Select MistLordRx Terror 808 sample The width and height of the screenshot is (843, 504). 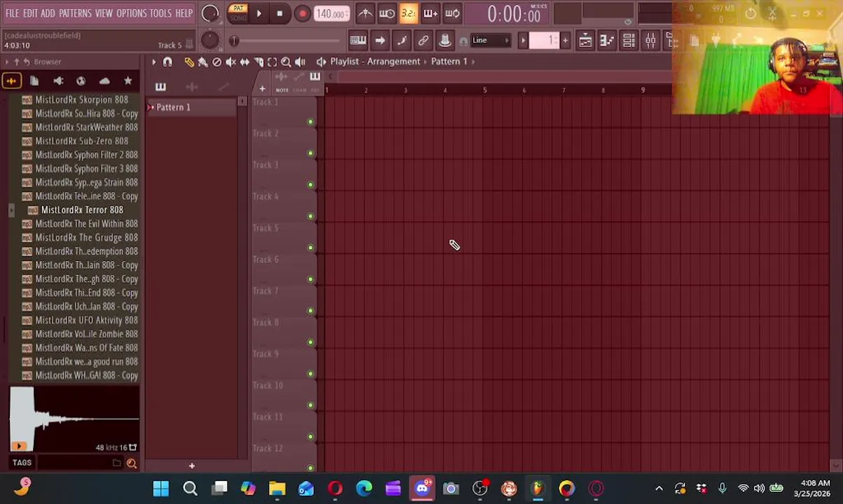tap(82, 210)
